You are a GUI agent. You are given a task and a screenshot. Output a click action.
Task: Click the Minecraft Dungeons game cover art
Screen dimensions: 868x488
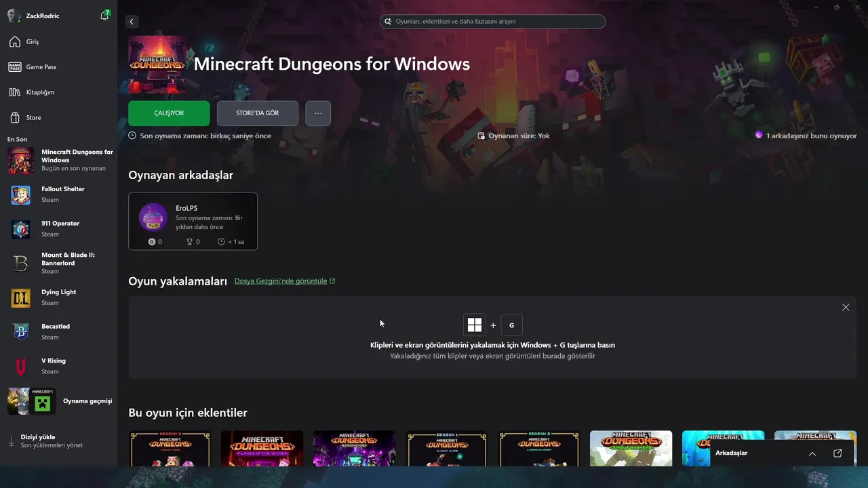[157, 64]
